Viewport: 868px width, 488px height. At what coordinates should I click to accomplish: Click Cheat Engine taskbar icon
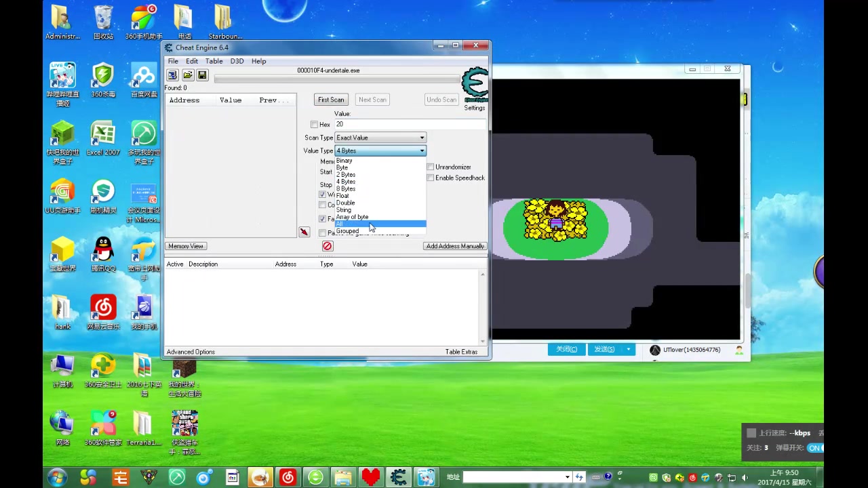[x=398, y=477]
